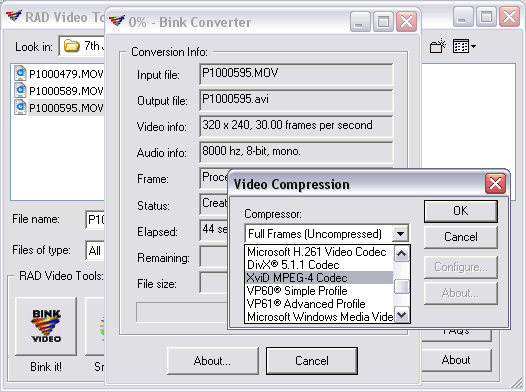Click the conversion progress bar

[181, 313]
